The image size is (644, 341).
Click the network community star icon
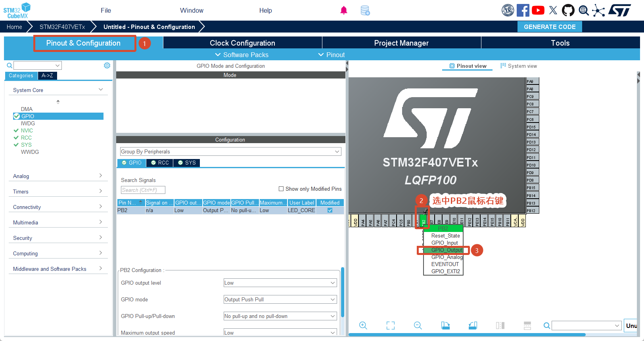[x=598, y=10]
